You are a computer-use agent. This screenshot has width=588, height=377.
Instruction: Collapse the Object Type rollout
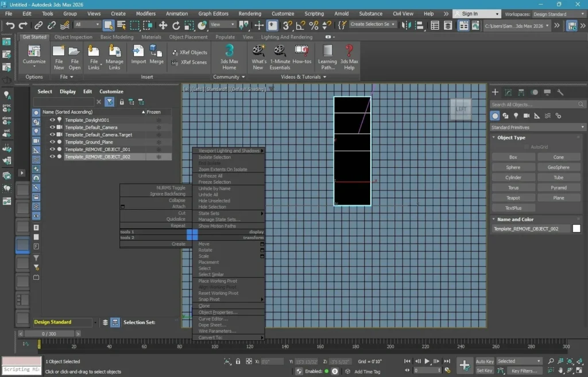coord(494,137)
